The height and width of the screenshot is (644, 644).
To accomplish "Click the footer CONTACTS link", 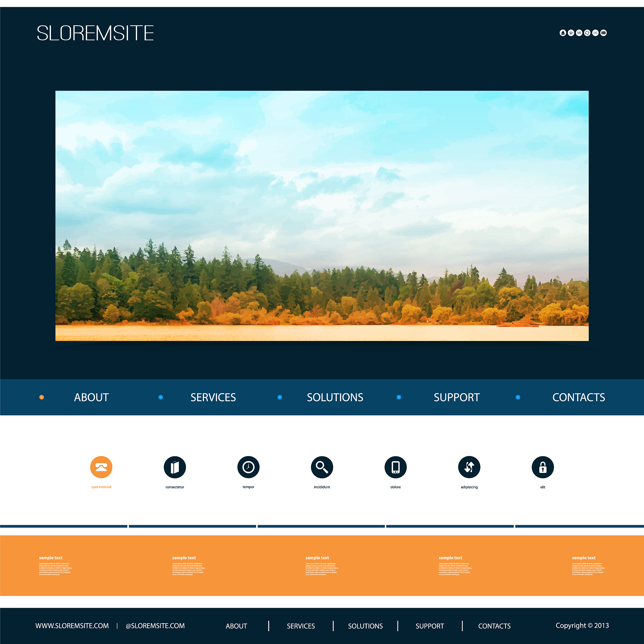I will coord(494,626).
